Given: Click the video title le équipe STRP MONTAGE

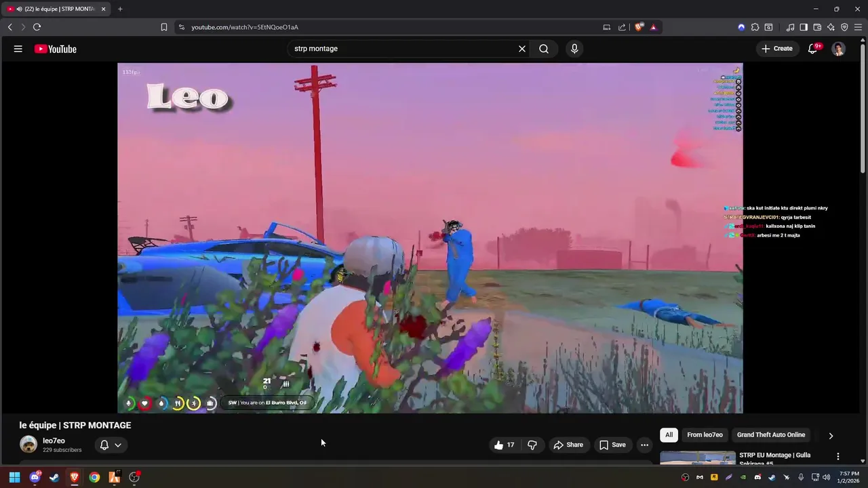Looking at the screenshot, I should click(75, 426).
